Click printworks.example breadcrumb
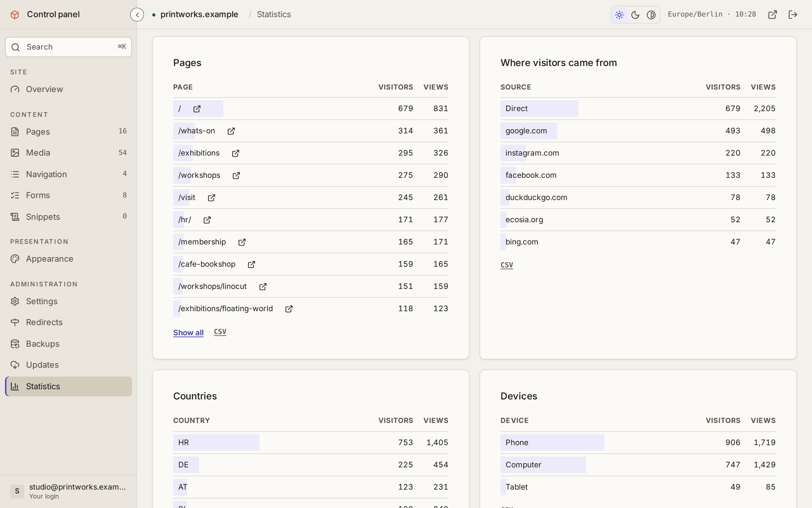 (199, 14)
